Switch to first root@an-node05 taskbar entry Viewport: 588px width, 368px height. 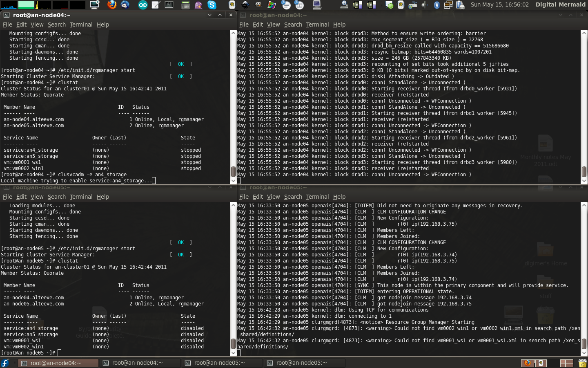coord(222,363)
